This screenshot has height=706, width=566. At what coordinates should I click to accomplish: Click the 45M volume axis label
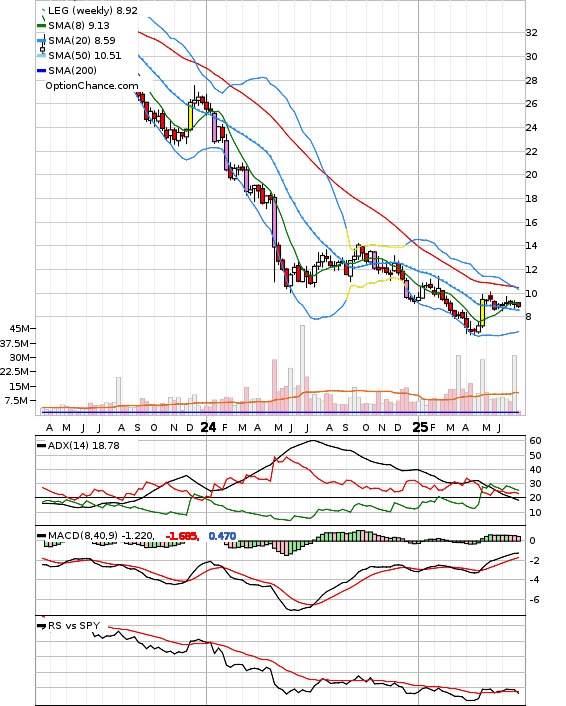20,329
